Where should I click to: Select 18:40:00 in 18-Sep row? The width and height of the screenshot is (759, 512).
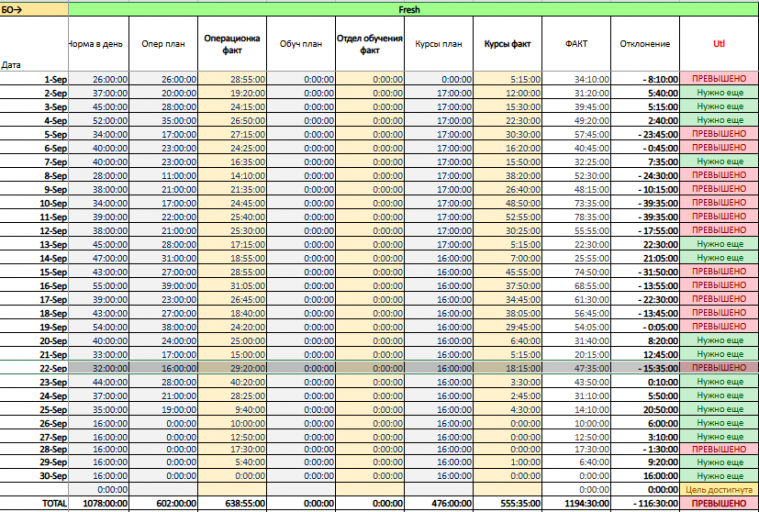(x=232, y=313)
